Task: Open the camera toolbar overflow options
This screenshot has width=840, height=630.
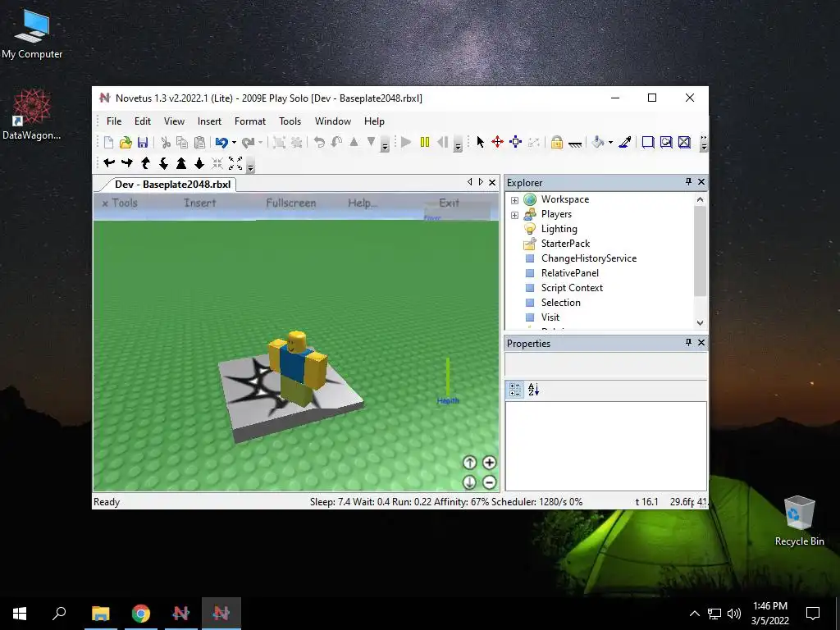Action: (x=250, y=166)
